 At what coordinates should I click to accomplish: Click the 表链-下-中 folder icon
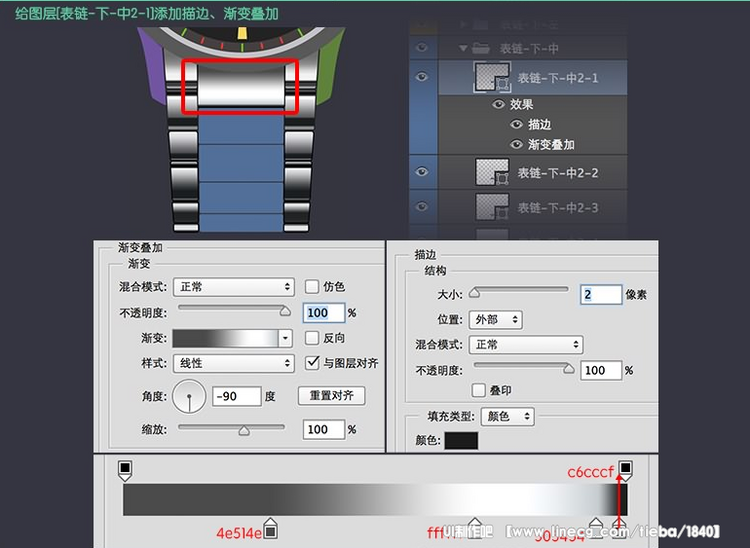[481, 48]
